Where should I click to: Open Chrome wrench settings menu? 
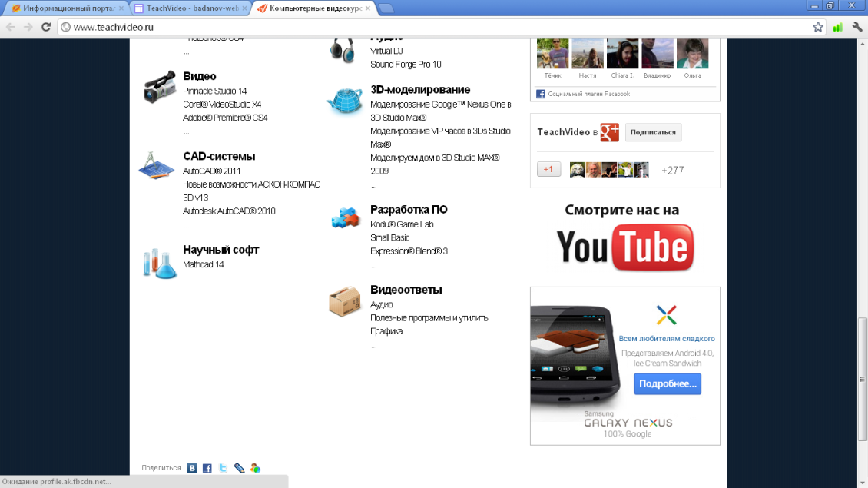[857, 27]
